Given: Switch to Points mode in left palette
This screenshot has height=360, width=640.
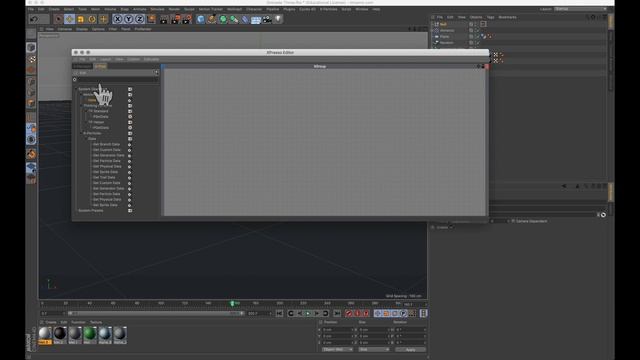Looking at the screenshot, I should pyautogui.click(x=31, y=82).
